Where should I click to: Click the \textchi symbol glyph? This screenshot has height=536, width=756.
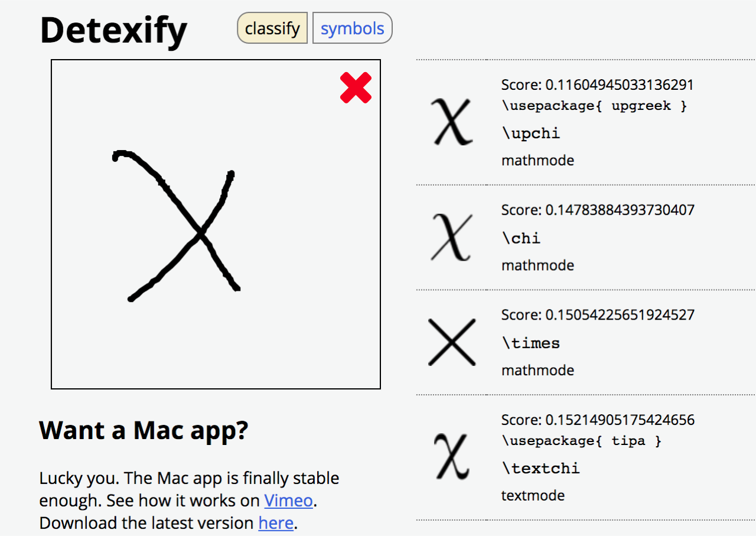coord(452,457)
